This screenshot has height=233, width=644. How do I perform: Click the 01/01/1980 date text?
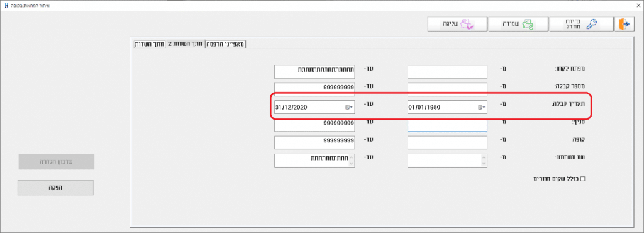click(x=425, y=107)
